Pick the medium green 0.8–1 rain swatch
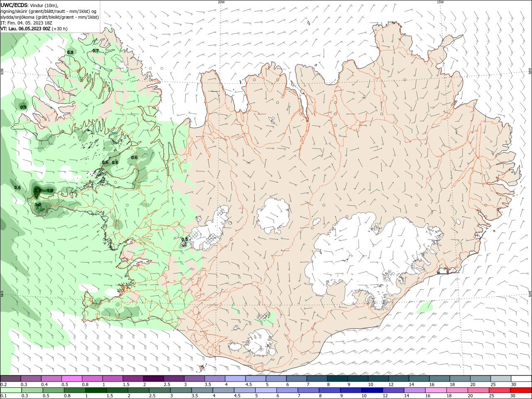The image size is (532, 399). 74,390
